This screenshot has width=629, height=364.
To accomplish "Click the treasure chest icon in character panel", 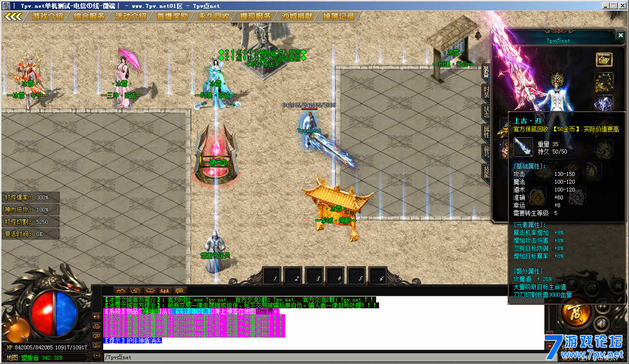I will (604, 60).
